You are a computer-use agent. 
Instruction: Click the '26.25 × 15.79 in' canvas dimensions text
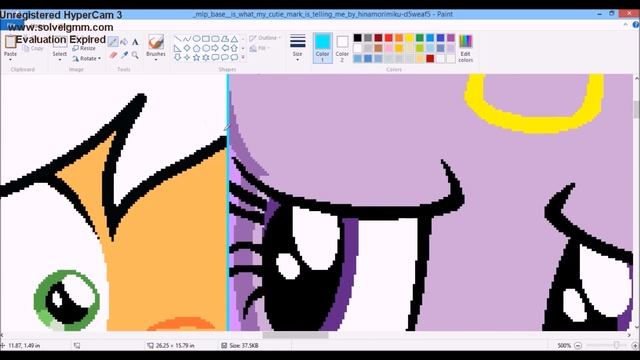(175, 346)
